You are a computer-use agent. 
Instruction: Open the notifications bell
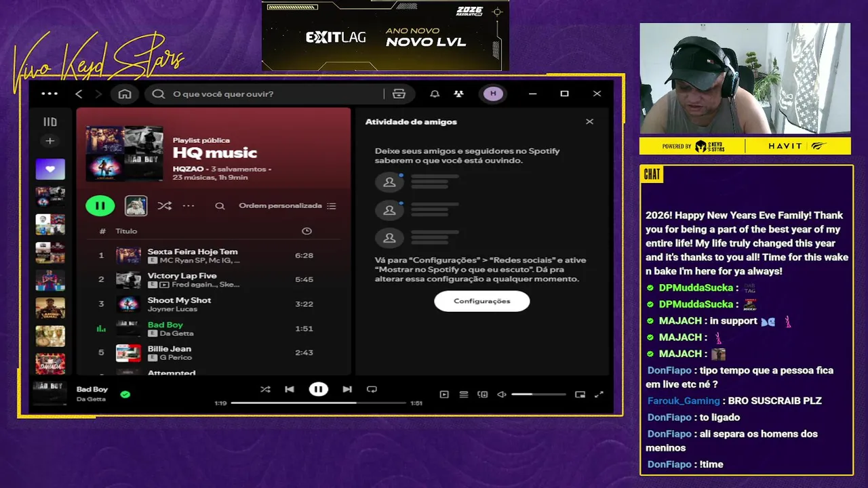(x=435, y=94)
